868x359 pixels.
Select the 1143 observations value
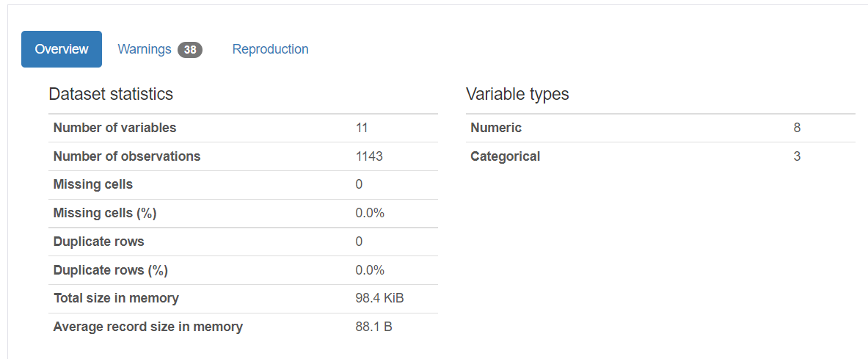pos(369,156)
